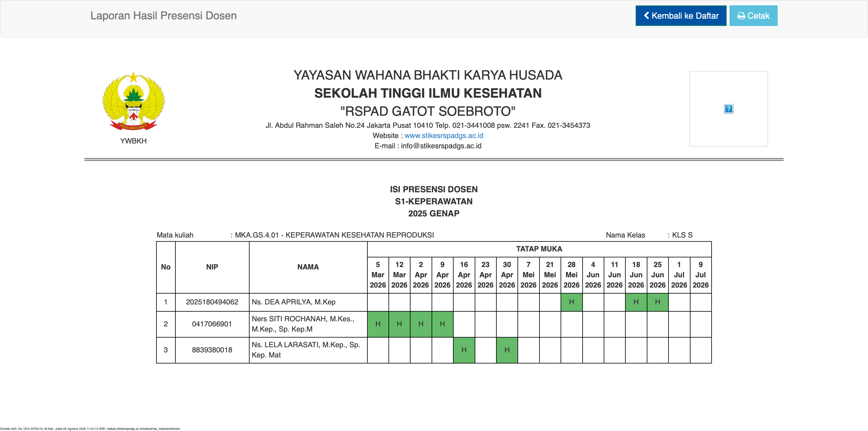Click the 25 Jun 2026 column header

pos(658,275)
